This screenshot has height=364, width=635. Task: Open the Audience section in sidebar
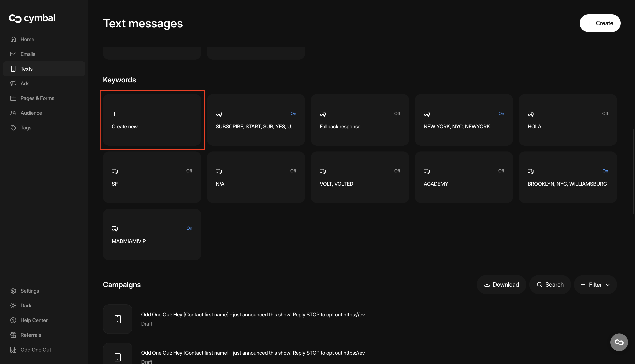click(31, 113)
